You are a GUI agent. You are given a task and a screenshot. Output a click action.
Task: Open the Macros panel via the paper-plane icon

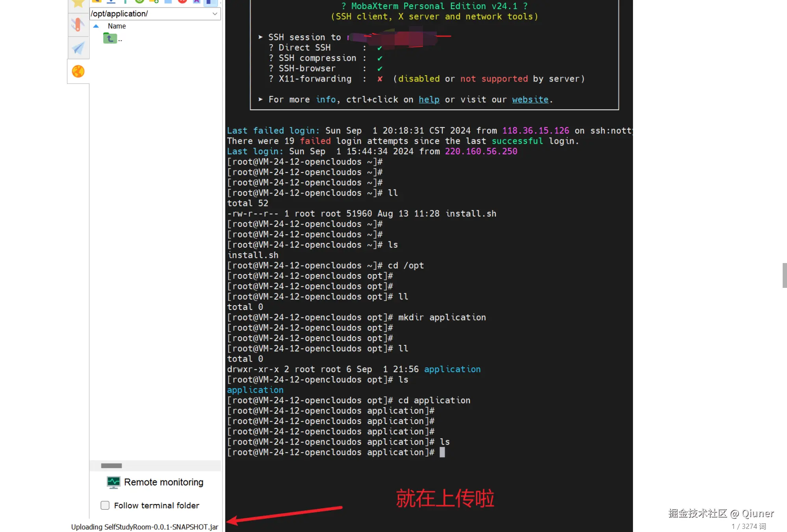[78, 48]
